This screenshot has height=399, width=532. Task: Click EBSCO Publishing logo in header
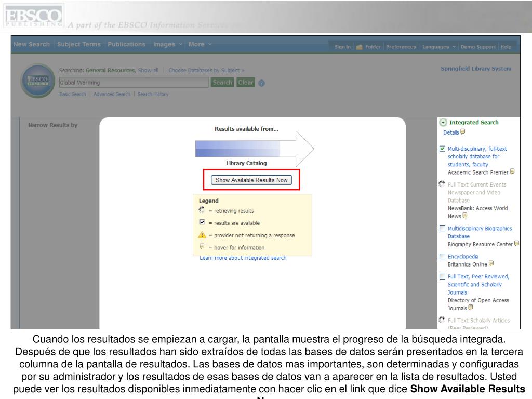[34, 16]
